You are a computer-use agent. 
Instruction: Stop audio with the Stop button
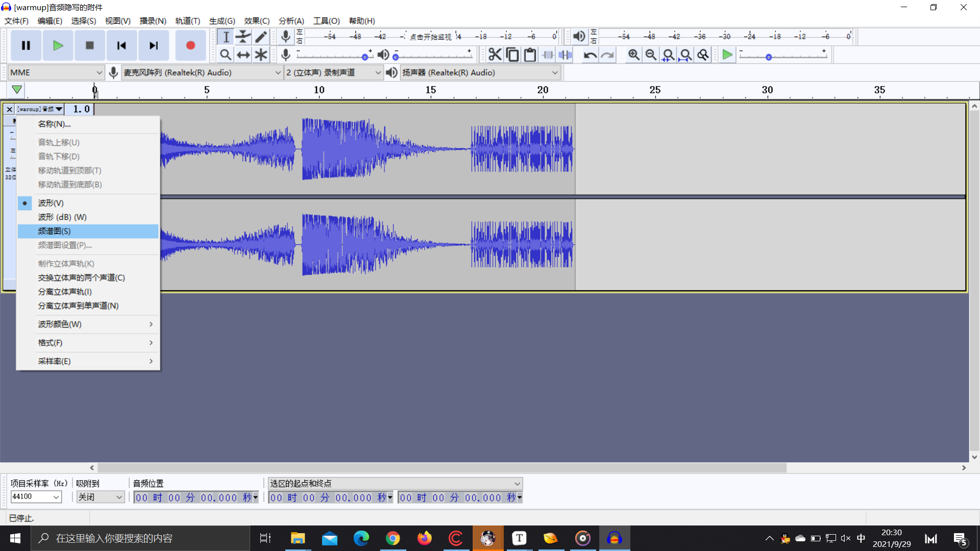[x=89, y=45]
